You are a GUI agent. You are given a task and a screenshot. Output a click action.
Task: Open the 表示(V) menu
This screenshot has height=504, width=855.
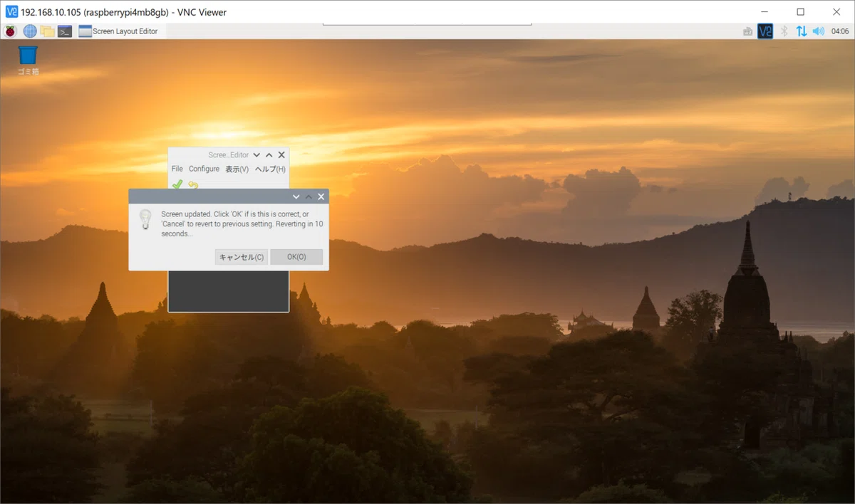237,169
